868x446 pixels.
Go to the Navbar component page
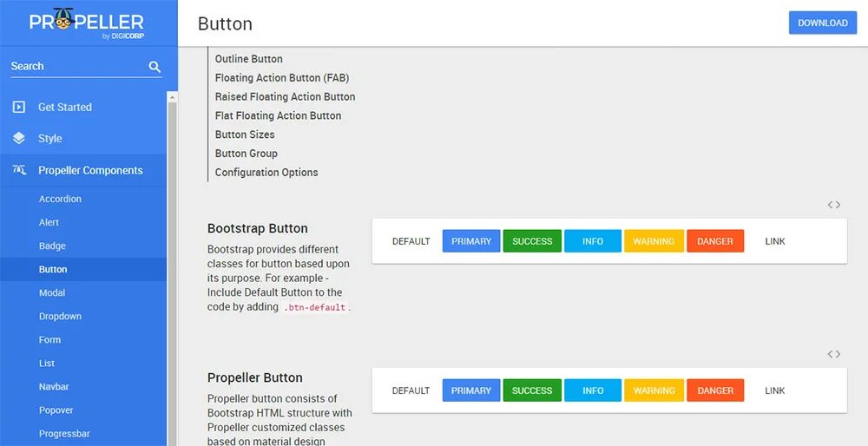point(54,387)
